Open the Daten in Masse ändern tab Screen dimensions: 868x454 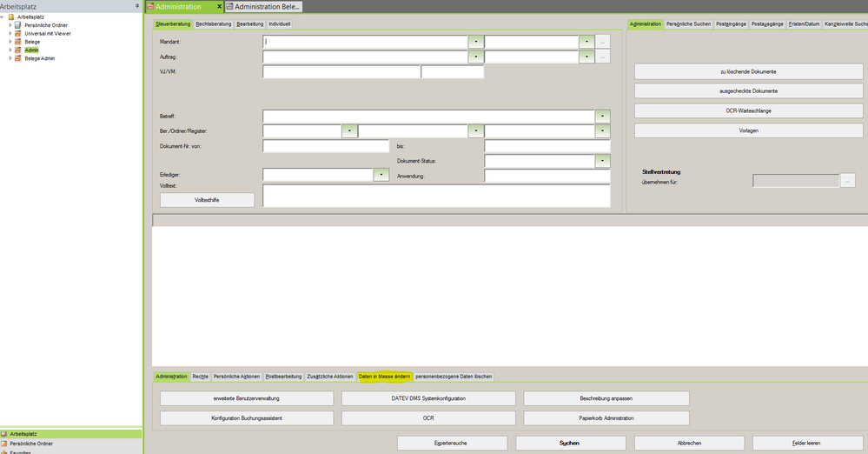385,377
